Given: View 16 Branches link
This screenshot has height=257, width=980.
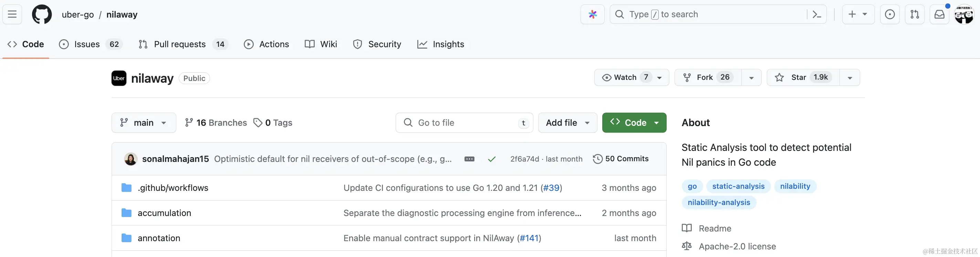Looking at the screenshot, I should [x=216, y=123].
